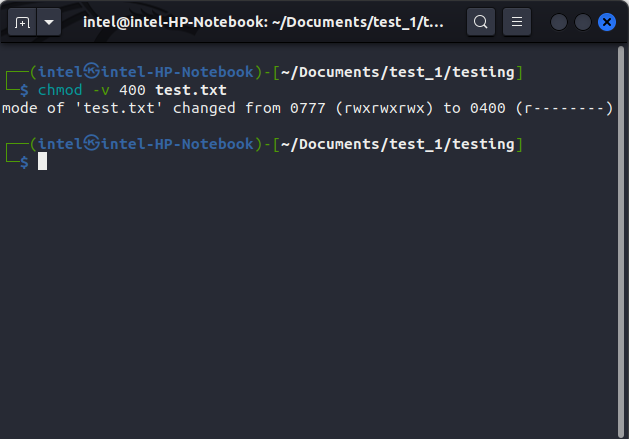Maximize the terminal window
The width and height of the screenshot is (629, 439).
(581, 22)
